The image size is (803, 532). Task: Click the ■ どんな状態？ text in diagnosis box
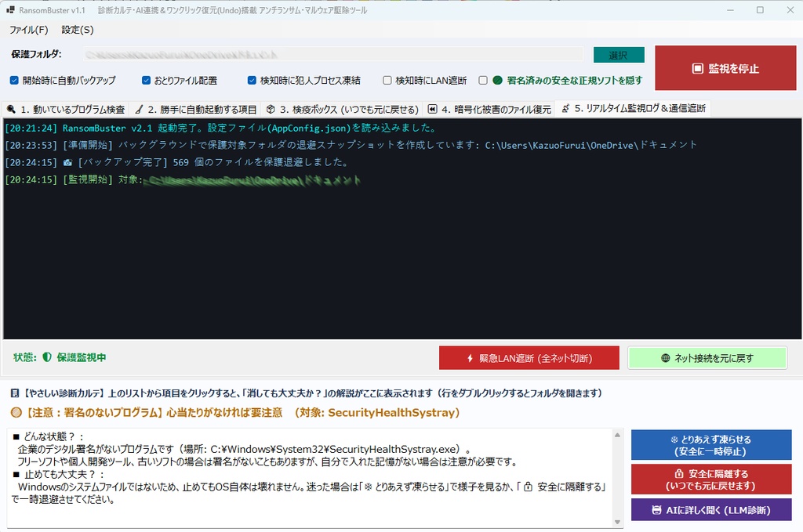(48, 436)
